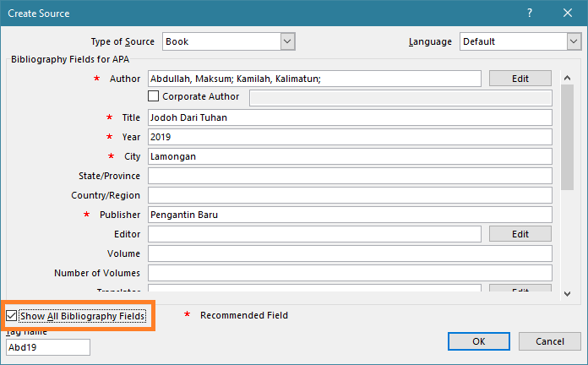Click the Cancel button
Viewport: 588px width, 365px height.
pos(550,341)
